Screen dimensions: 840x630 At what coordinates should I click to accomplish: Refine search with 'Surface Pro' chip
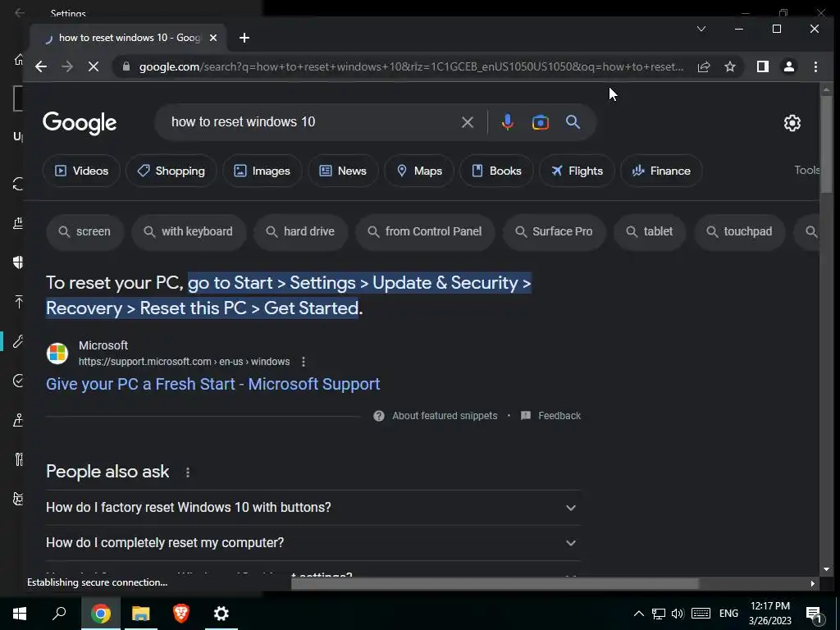click(554, 232)
